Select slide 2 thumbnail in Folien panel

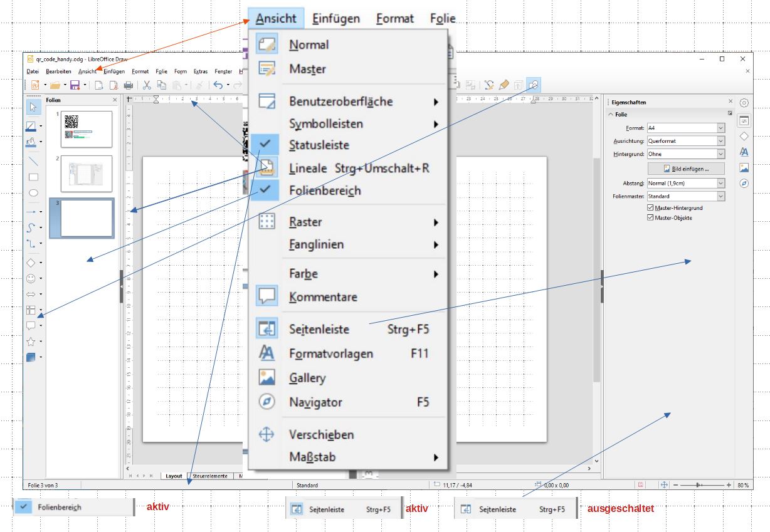87,174
